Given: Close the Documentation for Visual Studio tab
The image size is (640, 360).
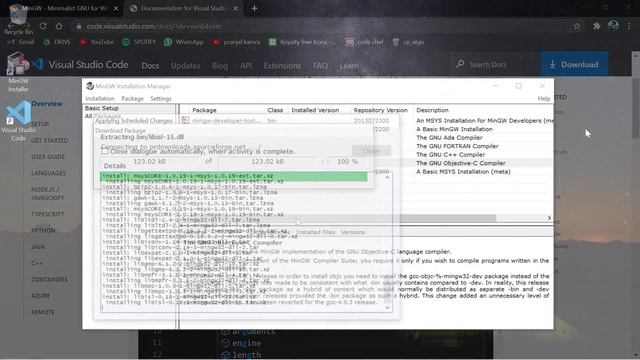Looking at the screenshot, I should (235, 8).
